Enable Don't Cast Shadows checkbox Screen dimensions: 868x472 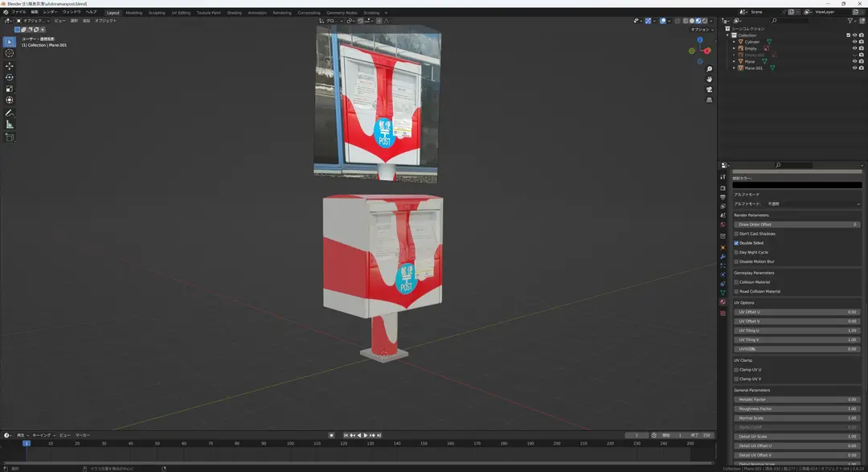point(736,234)
